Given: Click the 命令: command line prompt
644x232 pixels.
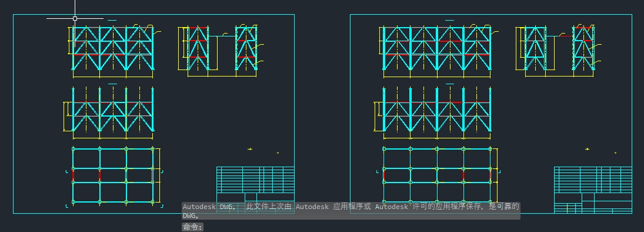Looking at the screenshot, I should pyautogui.click(x=193, y=227).
